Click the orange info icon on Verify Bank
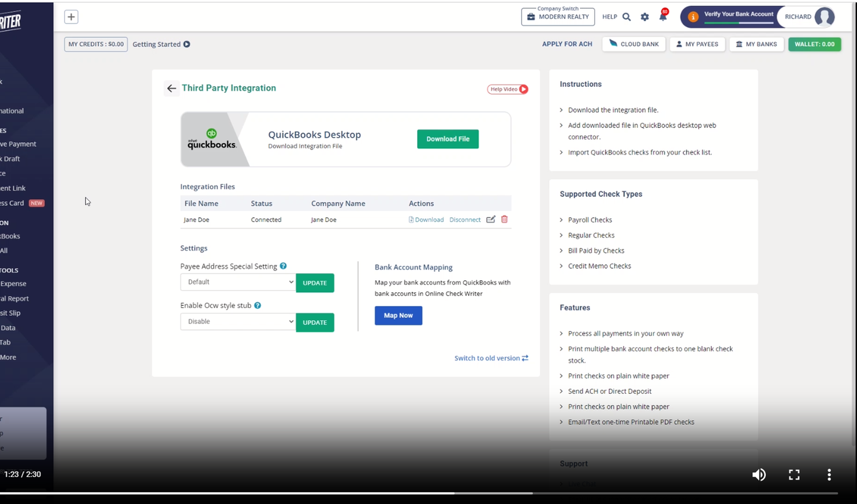Screen dimensions: 857x504 pyautogui.click(x=693, y=17)
